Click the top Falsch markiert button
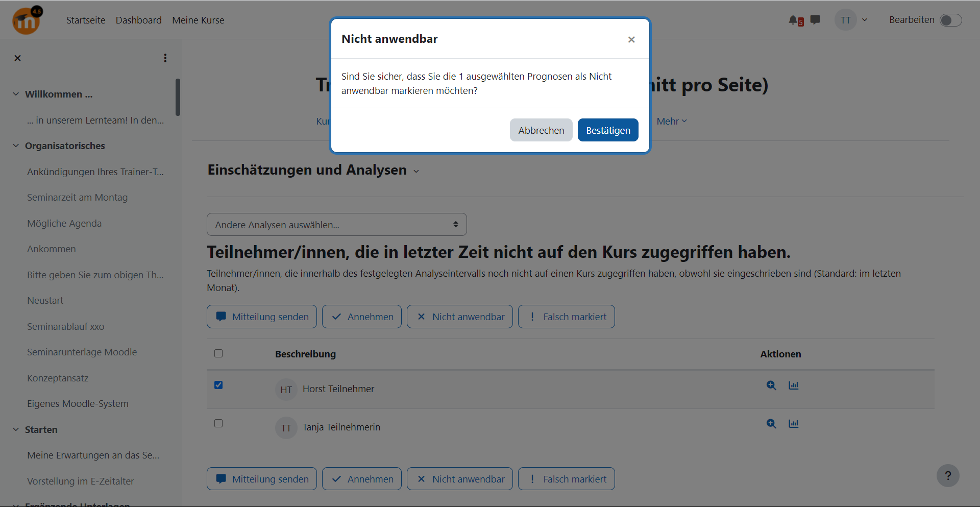This screenshot has width=980, height=507. [x=567, y=317]
